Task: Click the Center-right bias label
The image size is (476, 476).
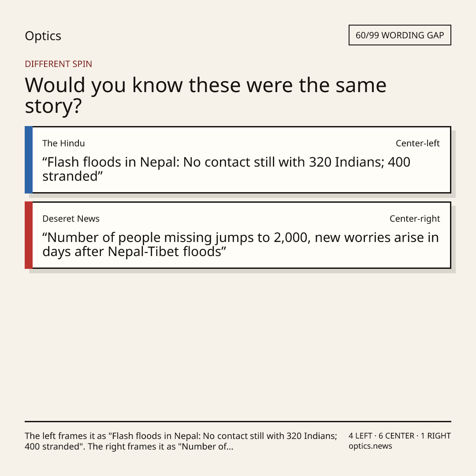Action: coord(415,219)
